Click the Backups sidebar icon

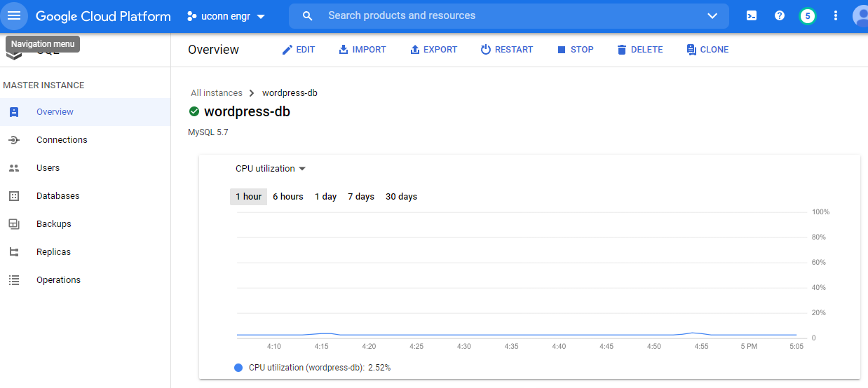(x=14, y=224)
